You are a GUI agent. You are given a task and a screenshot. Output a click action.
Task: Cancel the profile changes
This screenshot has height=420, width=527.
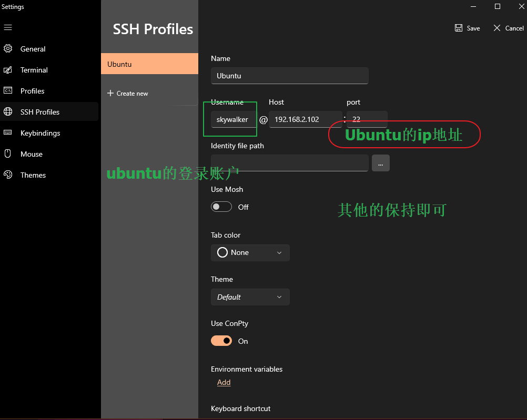click(x=509, y=28)
